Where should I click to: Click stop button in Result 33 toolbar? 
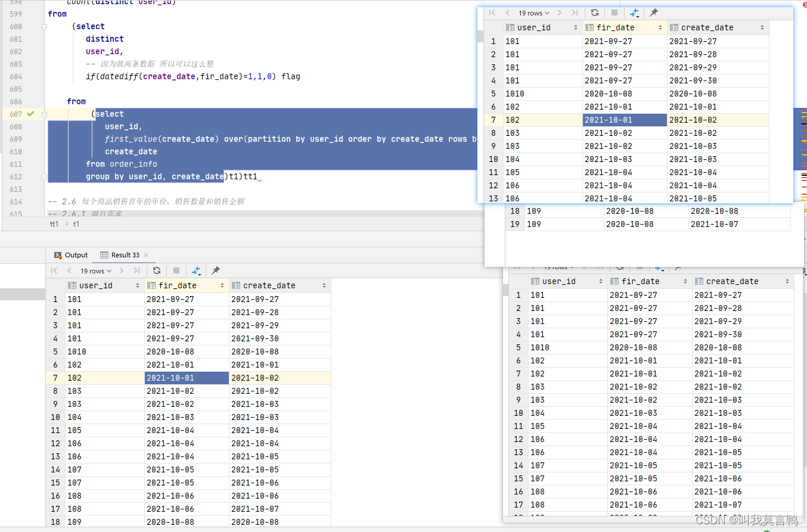176,270
